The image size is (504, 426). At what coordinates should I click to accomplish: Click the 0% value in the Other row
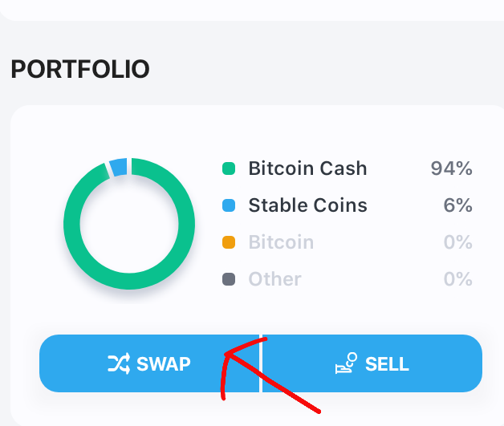point(457,279)
